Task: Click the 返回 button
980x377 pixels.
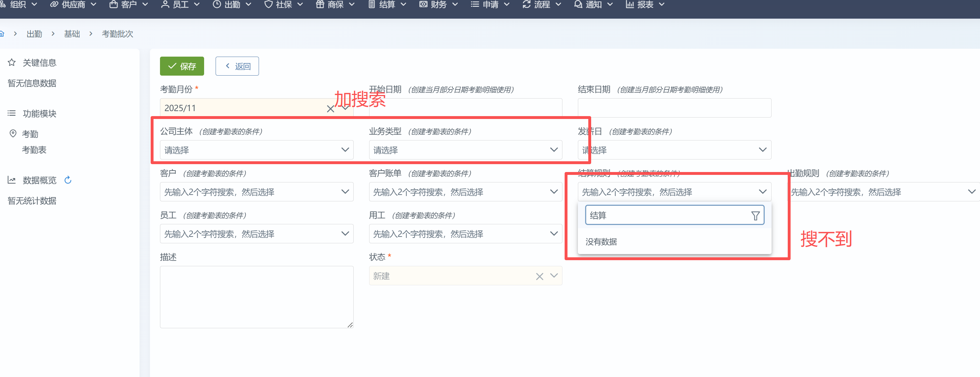Action: tap(237, 66)
